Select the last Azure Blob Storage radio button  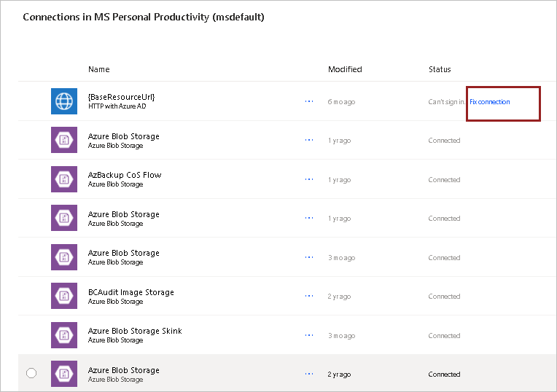coord(31,374)
